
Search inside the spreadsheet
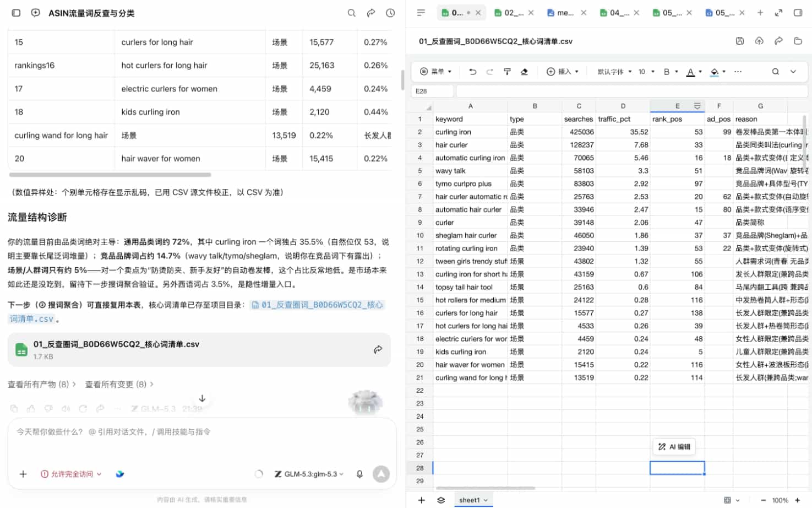775,72
